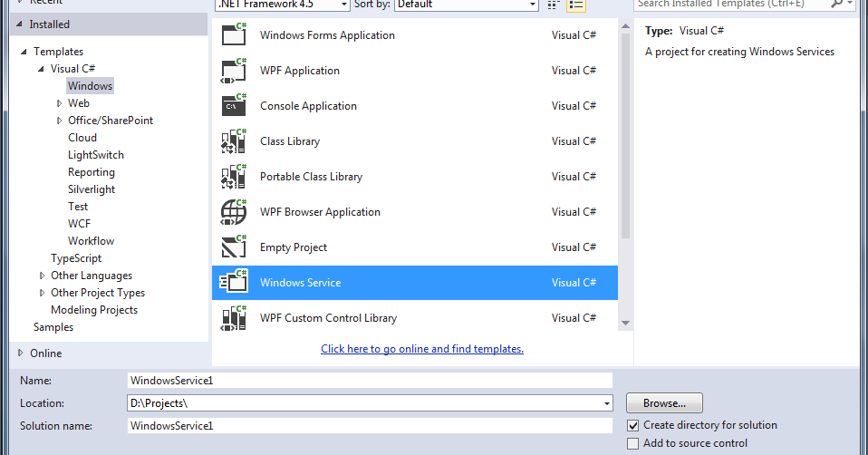Viewport: 868px width, 455px height.
Task: Toggle Create directory for solution checkbox
Action: (633, 425)
